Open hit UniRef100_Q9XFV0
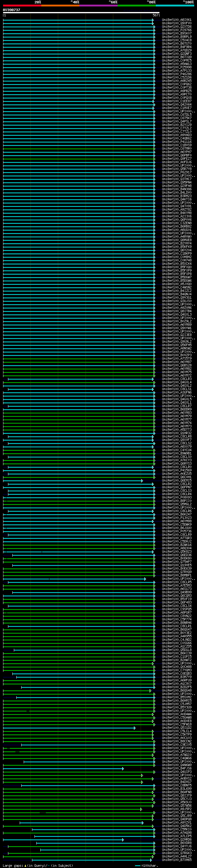Image resolution: width=197 pixels, height=868 pixels. (176, 23)
